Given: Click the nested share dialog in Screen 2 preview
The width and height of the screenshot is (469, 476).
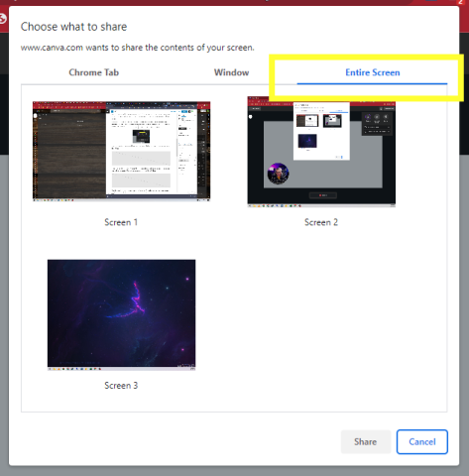Looking at the screenshot, I should pos(321,131).
